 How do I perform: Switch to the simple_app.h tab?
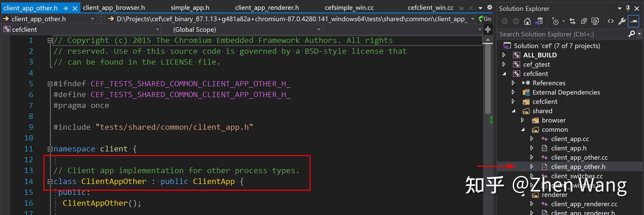point(190,8)
